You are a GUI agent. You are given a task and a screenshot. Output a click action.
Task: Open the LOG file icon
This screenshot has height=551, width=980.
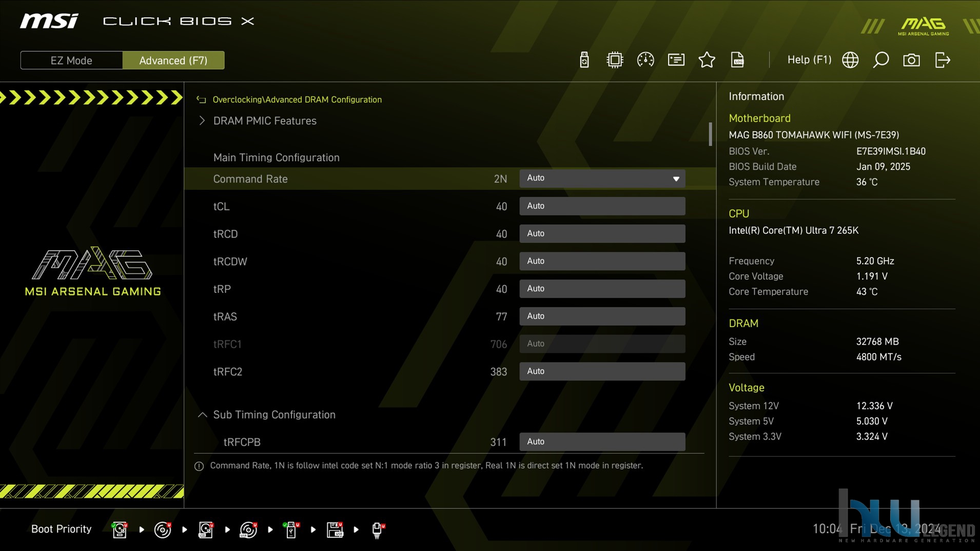pyautogui.click(x=737, y=60)
